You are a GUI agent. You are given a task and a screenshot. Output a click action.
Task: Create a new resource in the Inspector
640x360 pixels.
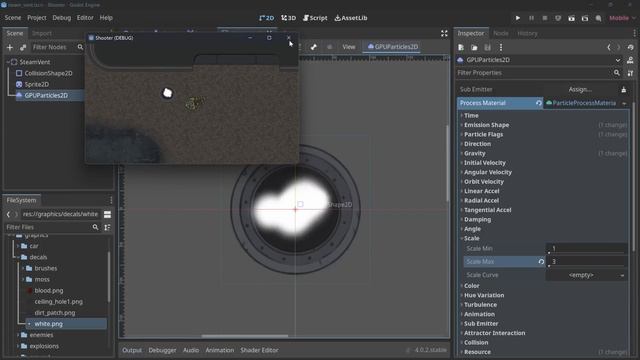pos(461,47)
